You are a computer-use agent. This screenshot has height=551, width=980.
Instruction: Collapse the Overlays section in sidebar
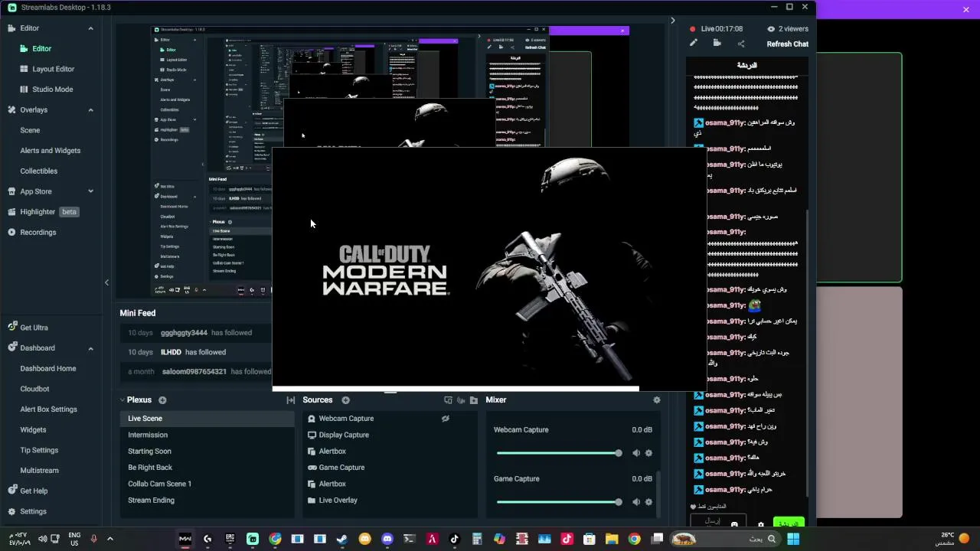90,109
